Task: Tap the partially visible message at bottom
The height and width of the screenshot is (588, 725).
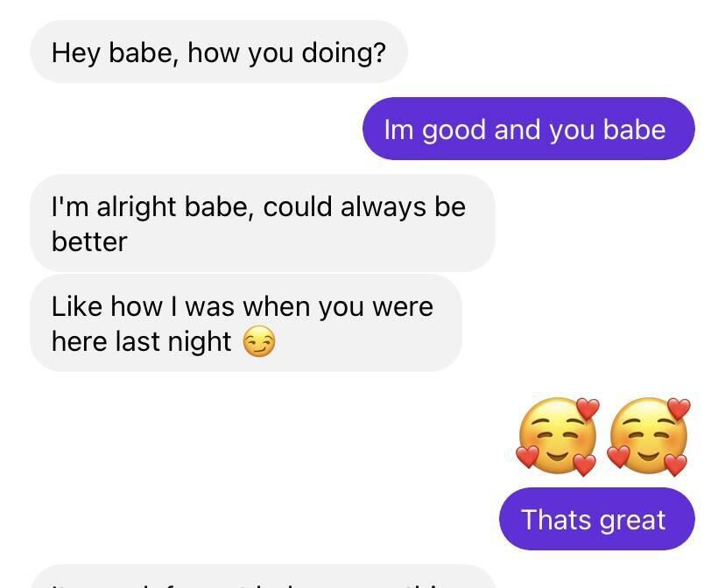Action: point(263,577)
